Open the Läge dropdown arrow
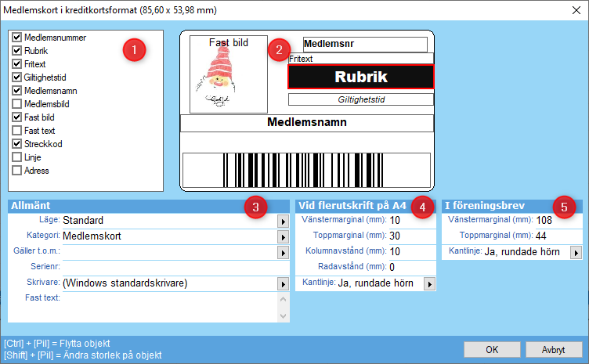This screenshot has height=364, width=589. [x=284, y=222]
